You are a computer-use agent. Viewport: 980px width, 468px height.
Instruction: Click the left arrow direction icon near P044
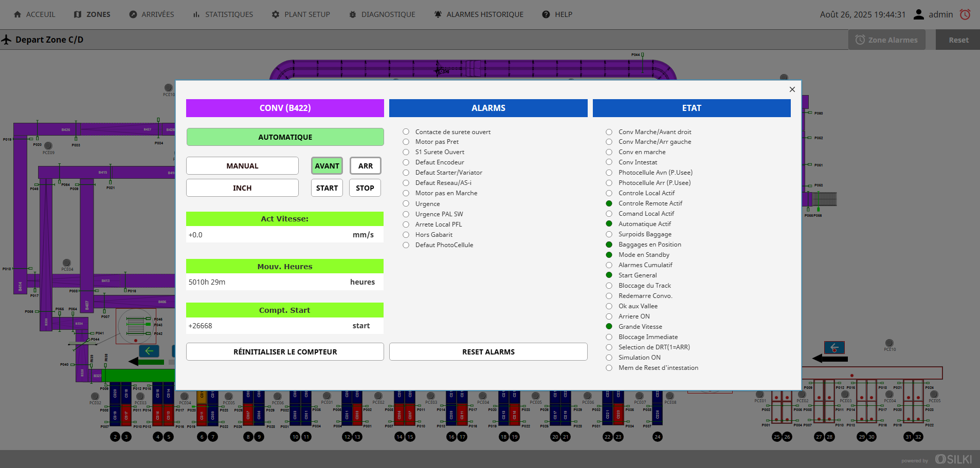[149, 351]
